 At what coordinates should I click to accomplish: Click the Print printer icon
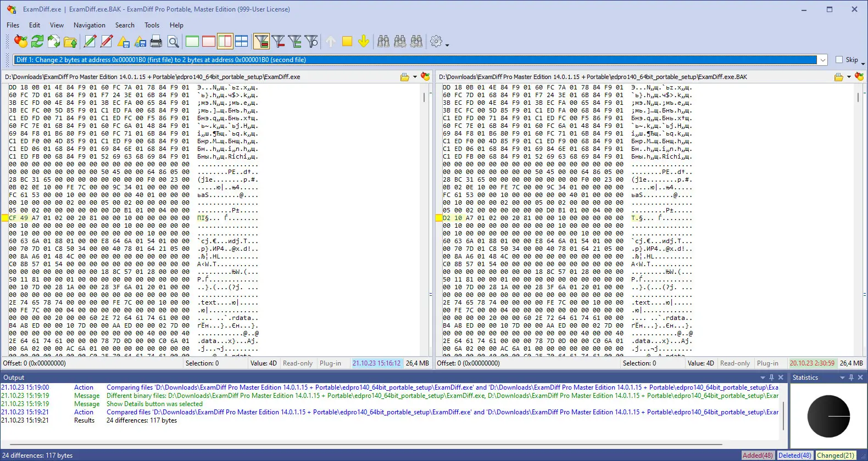pos(157,41)
